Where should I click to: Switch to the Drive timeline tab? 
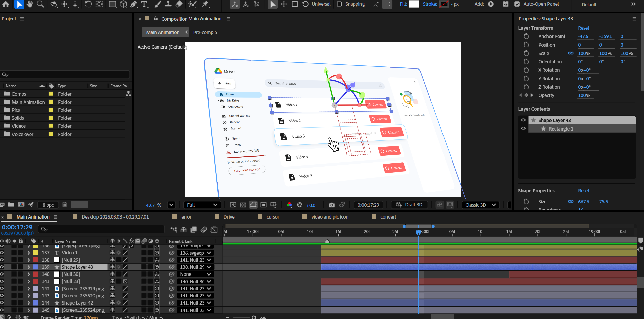pos(229,217)
